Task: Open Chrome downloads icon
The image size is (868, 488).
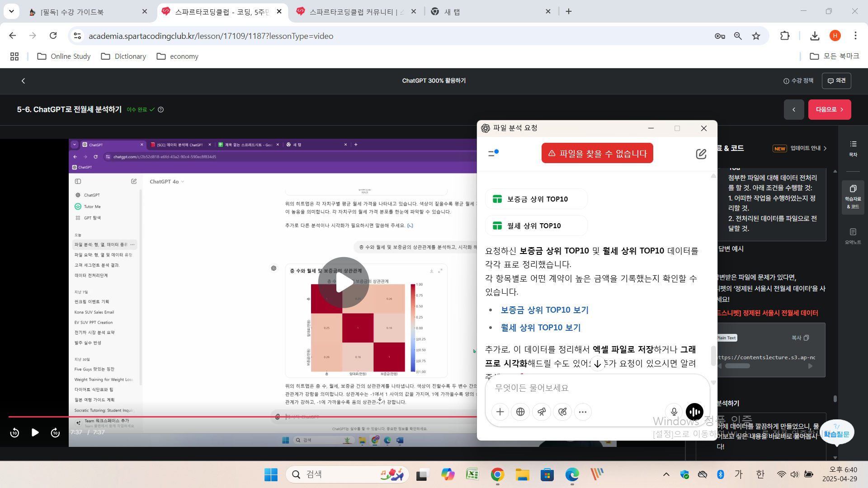Action: click(815, 36)
